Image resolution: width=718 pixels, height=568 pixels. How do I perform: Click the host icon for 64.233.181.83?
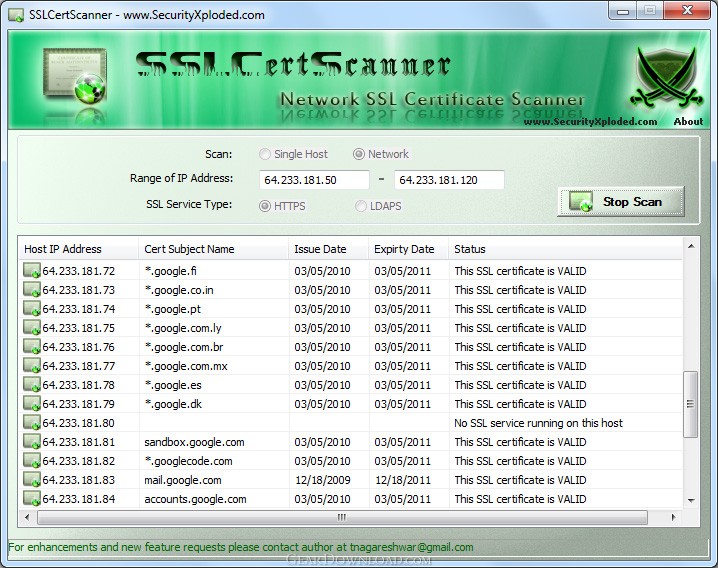click(x=32, y=480)
